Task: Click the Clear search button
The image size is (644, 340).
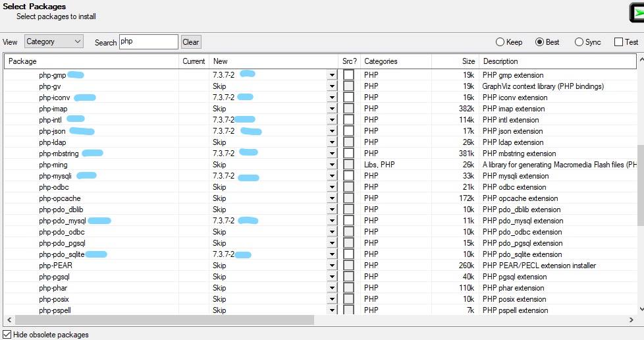Action: (x=191, y=42)
